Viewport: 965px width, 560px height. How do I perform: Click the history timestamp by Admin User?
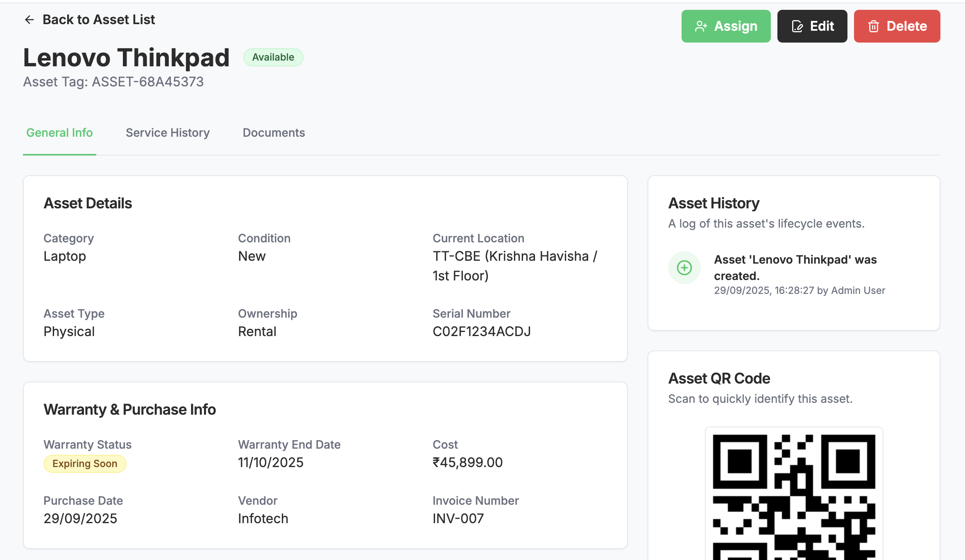point(800,291)
